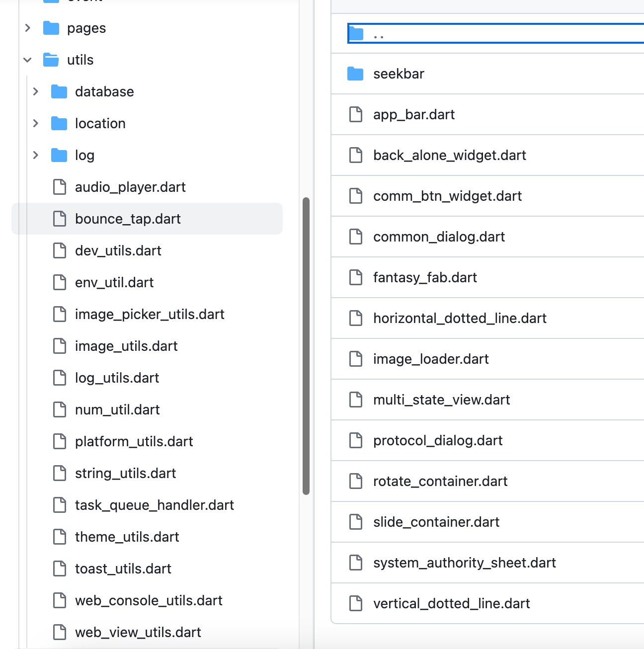Click the pages folder icon

pyautogui.click(x=51, y=28)
